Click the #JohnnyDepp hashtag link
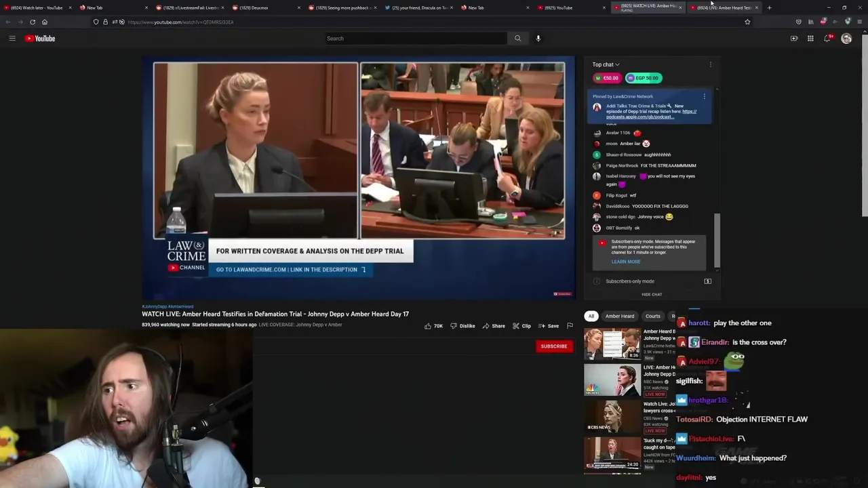Screen dimensions: 868x488 (x=154, y=306)
